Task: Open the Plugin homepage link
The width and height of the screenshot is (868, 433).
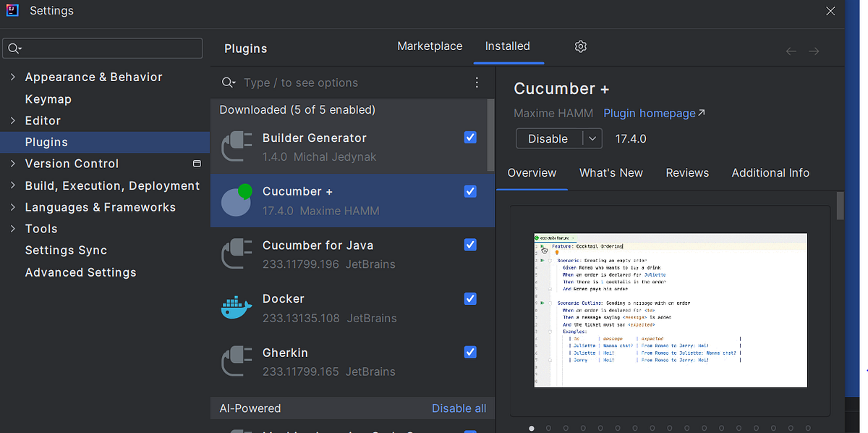Action: point(649,114)
